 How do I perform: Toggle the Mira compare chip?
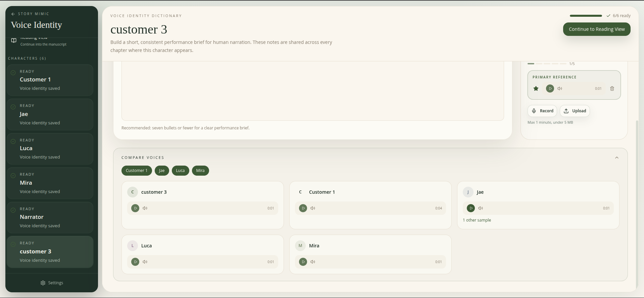200,171
